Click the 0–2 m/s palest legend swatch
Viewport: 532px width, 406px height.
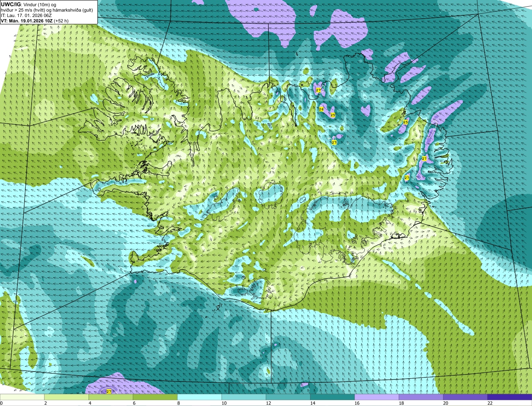(x=22, y=397)
